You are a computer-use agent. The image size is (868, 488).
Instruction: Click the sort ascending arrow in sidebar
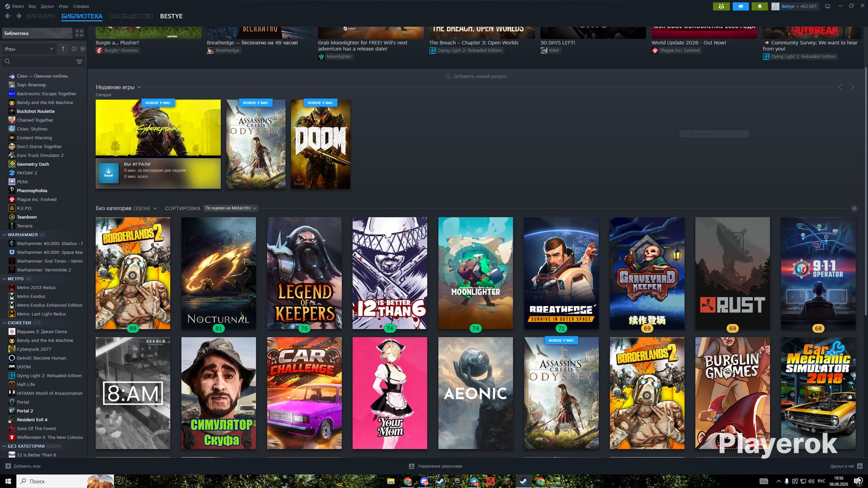[63, 49]
